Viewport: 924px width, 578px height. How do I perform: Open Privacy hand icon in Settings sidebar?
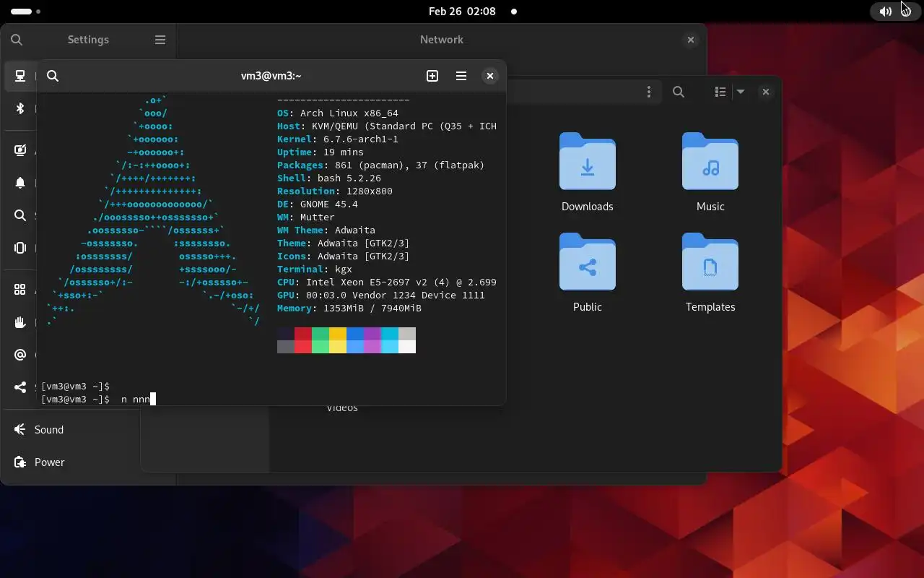point(20,322)
